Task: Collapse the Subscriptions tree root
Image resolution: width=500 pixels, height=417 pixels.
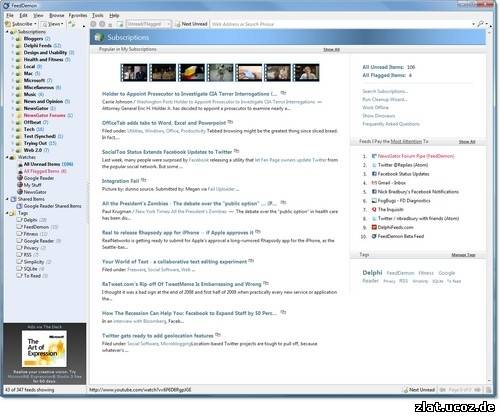Action: pyautogui.click(x=7, y=32)
